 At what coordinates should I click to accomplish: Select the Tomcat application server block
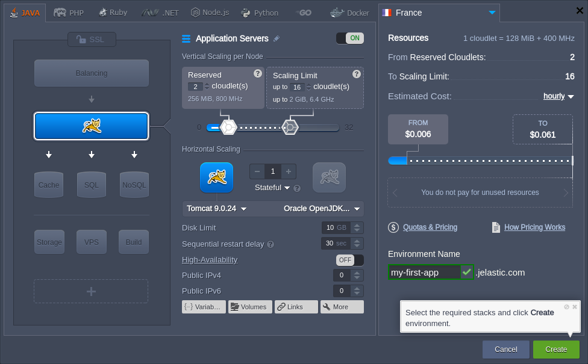(x=92, y=126)
